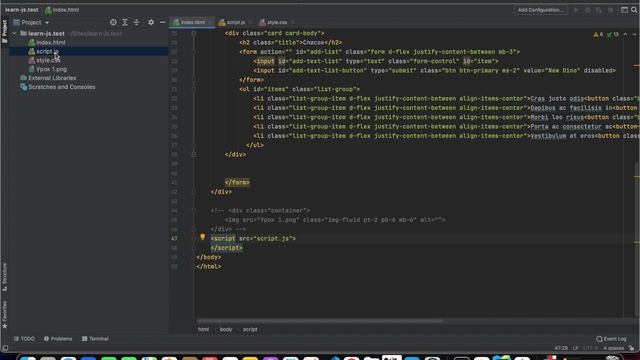640x360 pixels.
Task: Open the TODO tool window
Action: (x=24, y=339)
